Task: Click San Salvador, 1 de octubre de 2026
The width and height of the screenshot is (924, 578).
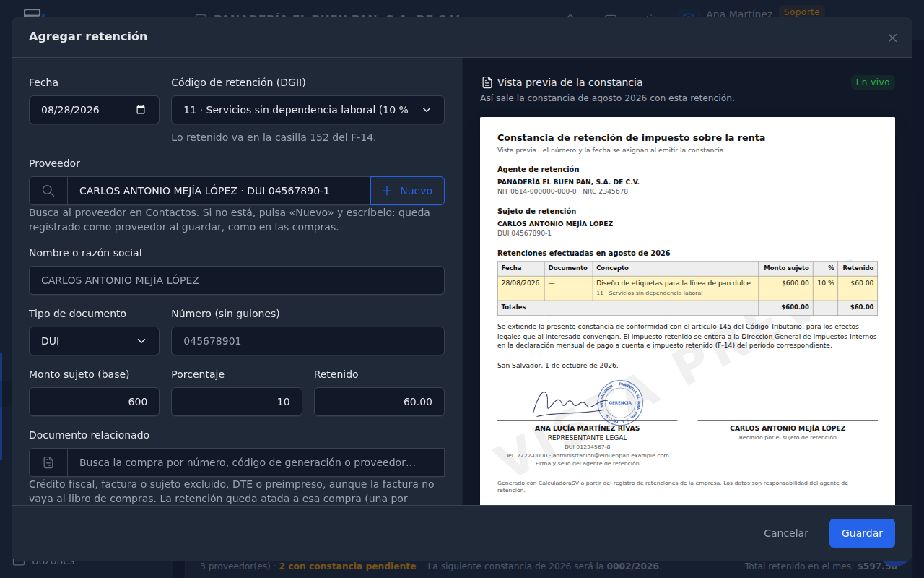Action: click(x=557, y=366)
